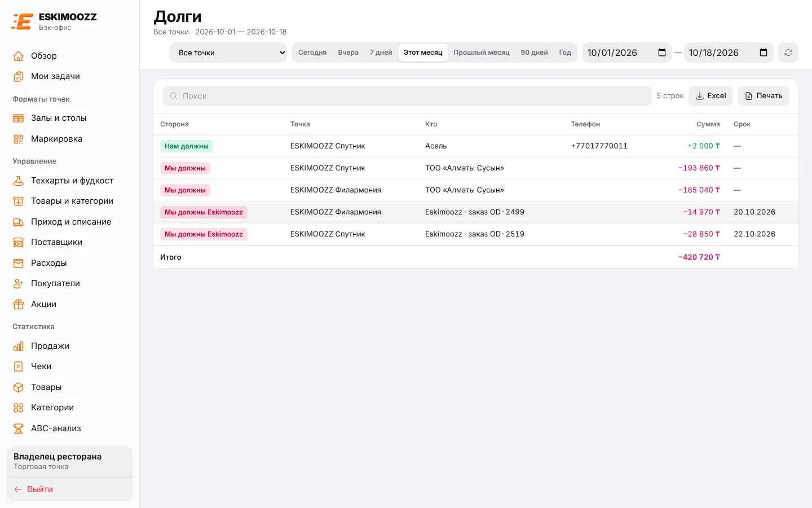Focus the Поиск search field

click(407, 96)
